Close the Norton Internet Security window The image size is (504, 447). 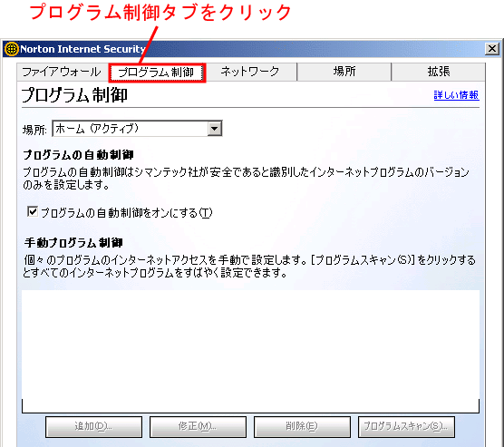(492, 49)
